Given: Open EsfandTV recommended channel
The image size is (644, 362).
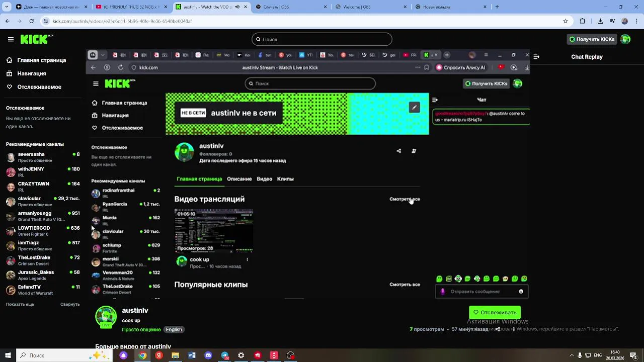Looking at the screenshot, I should (43, 290).
